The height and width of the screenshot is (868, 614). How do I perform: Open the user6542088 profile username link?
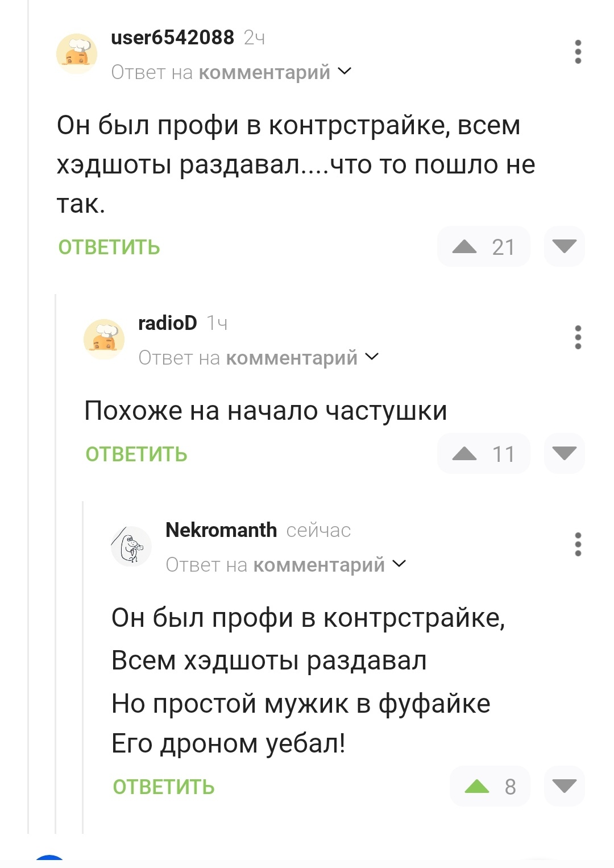click(172, 38)
